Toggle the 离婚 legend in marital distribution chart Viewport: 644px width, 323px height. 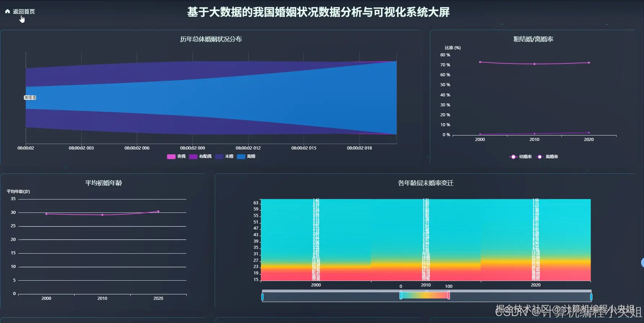click(246, 156)
